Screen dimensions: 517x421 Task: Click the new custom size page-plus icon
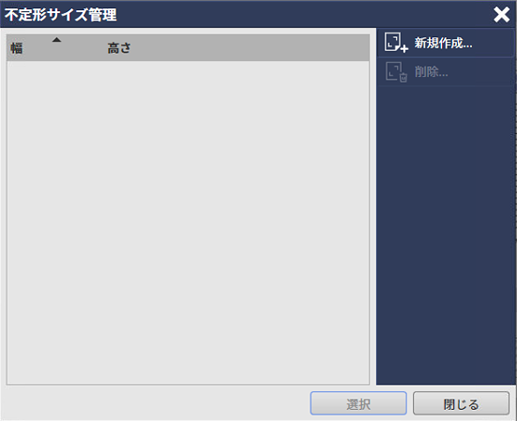(x=396, y=42)
